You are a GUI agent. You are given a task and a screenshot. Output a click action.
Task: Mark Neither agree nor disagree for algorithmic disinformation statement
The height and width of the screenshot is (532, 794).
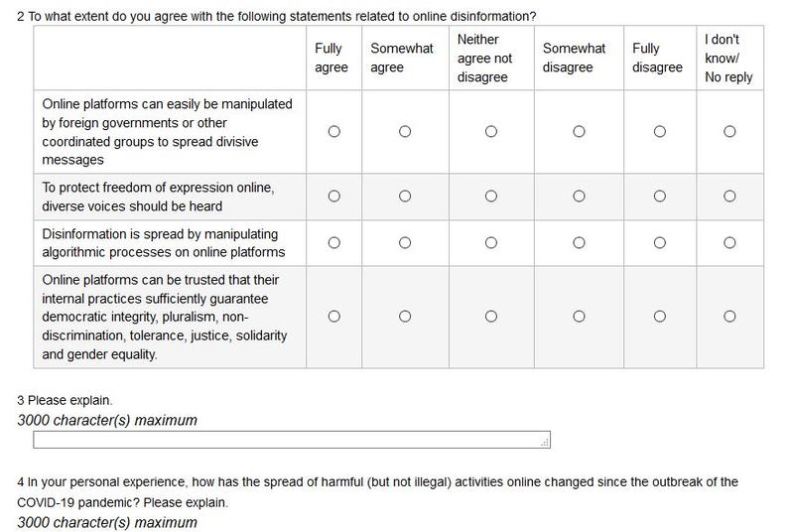pos(491,243)
